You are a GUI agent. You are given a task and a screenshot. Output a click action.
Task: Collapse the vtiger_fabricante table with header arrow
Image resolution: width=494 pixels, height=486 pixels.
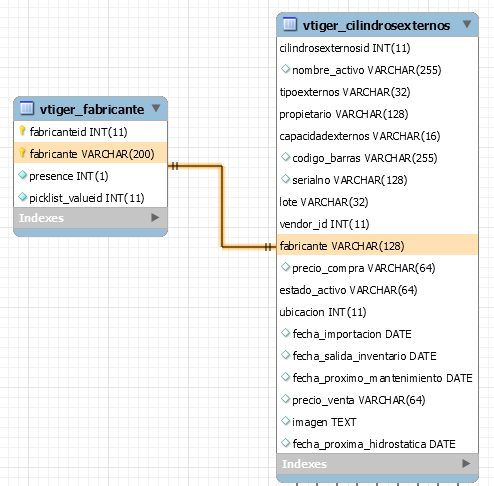(156, 108)
